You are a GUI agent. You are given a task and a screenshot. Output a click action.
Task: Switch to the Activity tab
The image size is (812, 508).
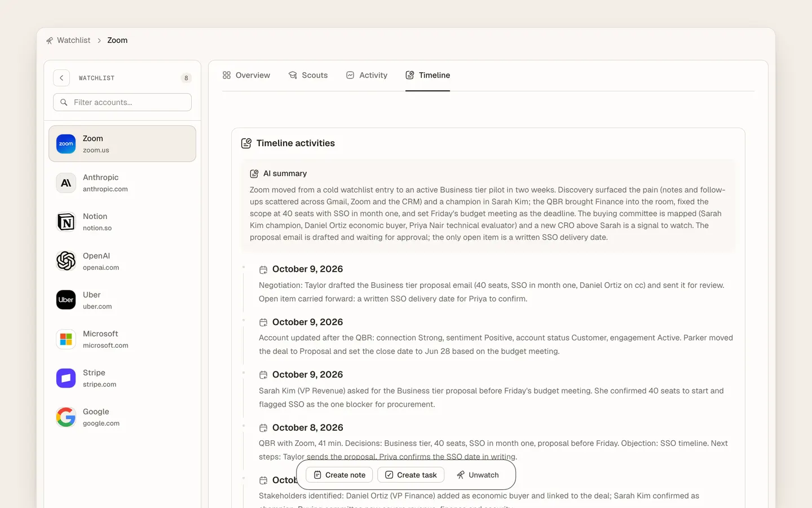367,75
